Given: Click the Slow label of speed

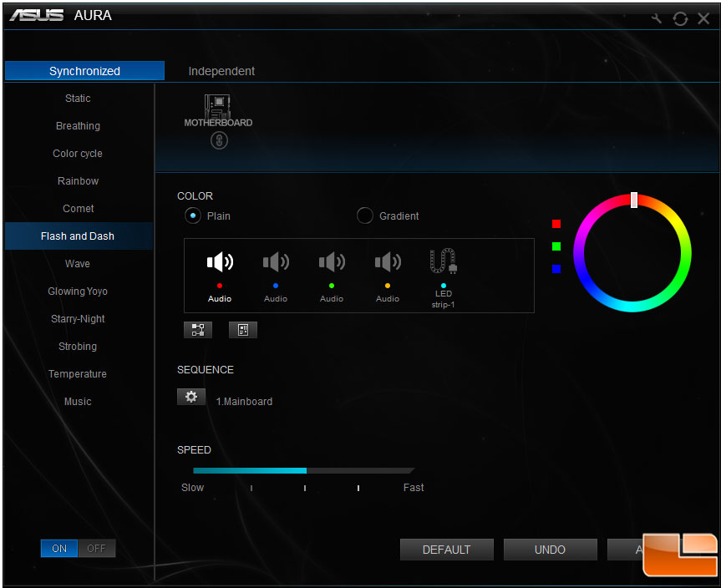Looking at the screenshot, I should (192, 488).
